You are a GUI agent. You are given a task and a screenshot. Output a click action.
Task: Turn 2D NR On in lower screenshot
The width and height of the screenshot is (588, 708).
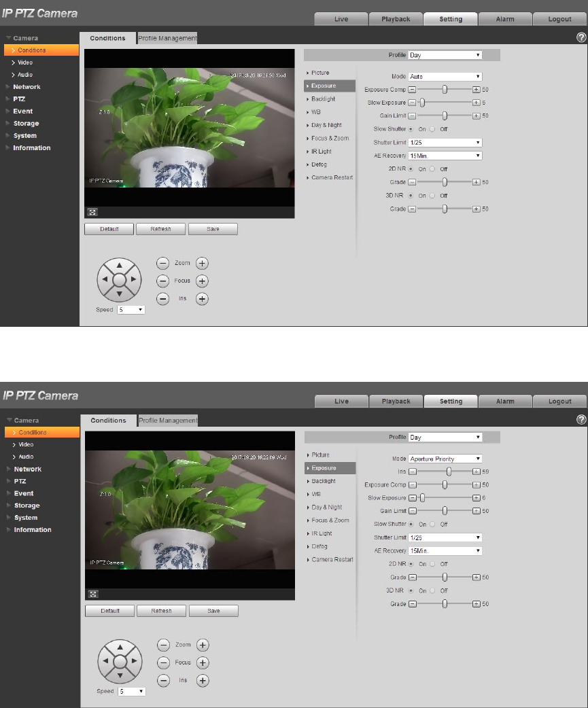411,564
